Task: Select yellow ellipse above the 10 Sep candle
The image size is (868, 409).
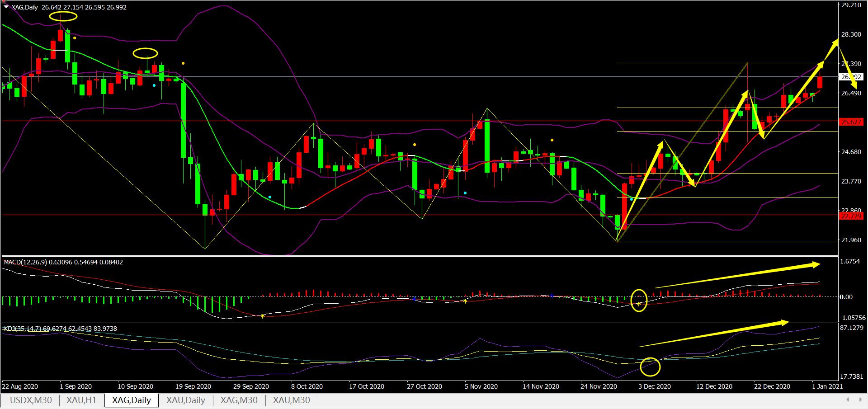Action: coord(145,53)
